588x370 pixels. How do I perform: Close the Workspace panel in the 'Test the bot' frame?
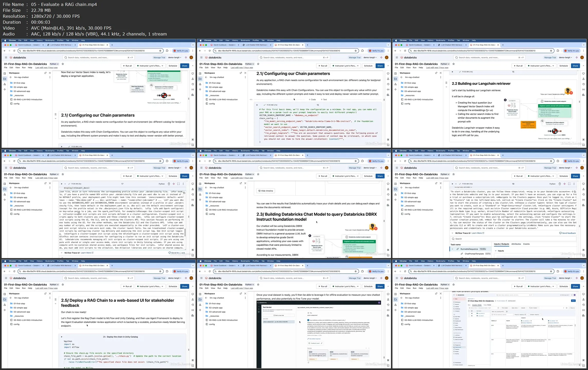click(x=245, y=293)
